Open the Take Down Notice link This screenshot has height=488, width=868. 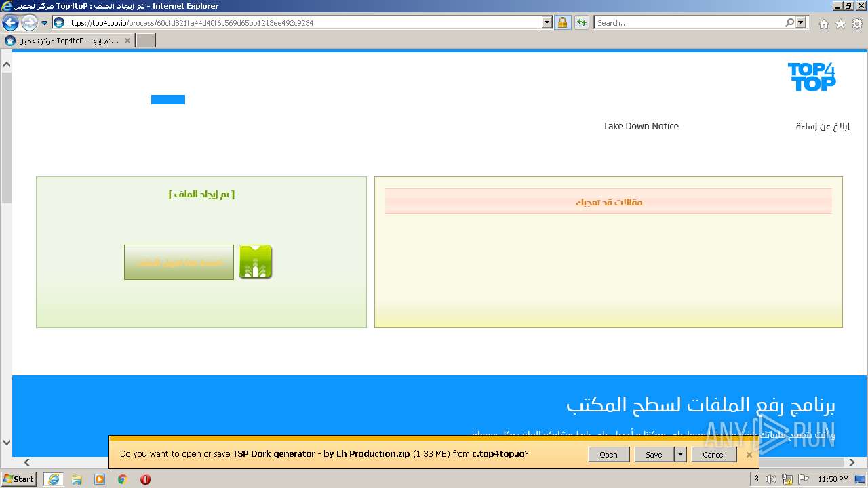[641, 126]
